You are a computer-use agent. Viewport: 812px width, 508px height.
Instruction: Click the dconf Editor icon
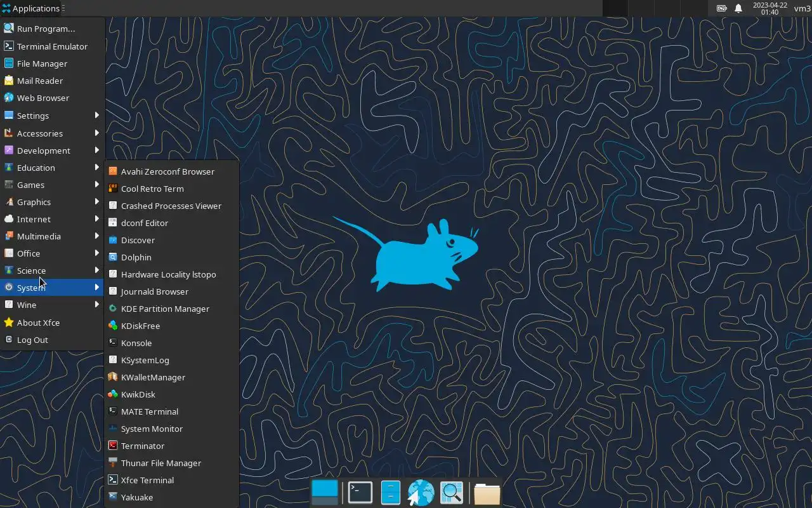tap(113, 223)
